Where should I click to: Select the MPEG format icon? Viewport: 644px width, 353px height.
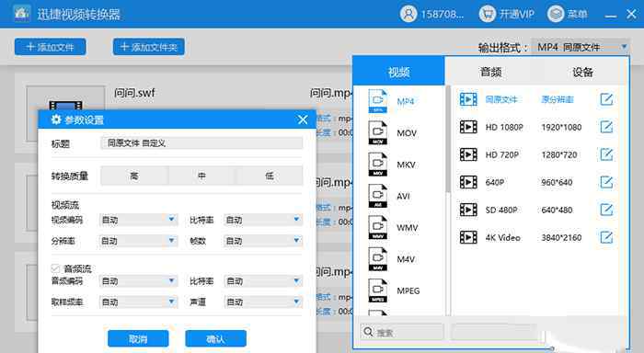click(378, 290)
